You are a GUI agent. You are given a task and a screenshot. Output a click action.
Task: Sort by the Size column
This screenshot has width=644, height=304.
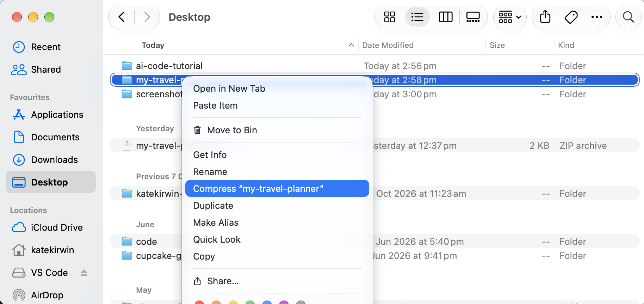[x=497, y=45]
